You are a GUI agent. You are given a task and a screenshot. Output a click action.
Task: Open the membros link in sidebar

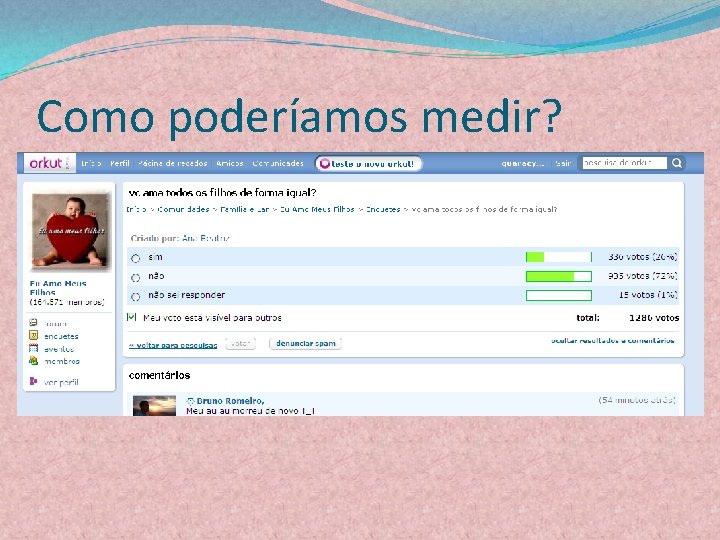click(62, 361)
